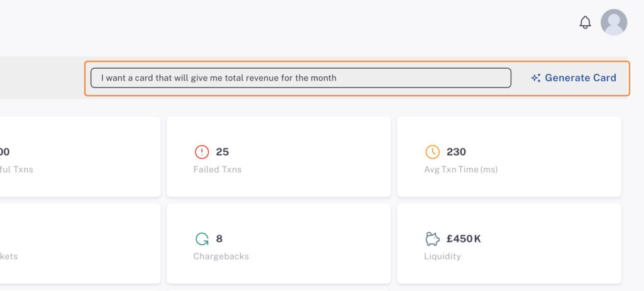Screen dimensions: 644x291
Task: Select the Chargebacks label text
Action: 221,256
